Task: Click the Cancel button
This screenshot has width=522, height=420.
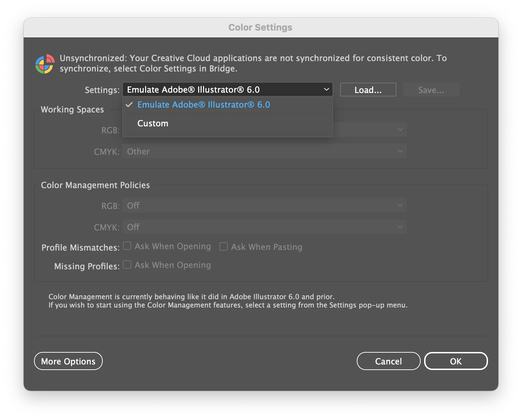Action: pos(388,361)
